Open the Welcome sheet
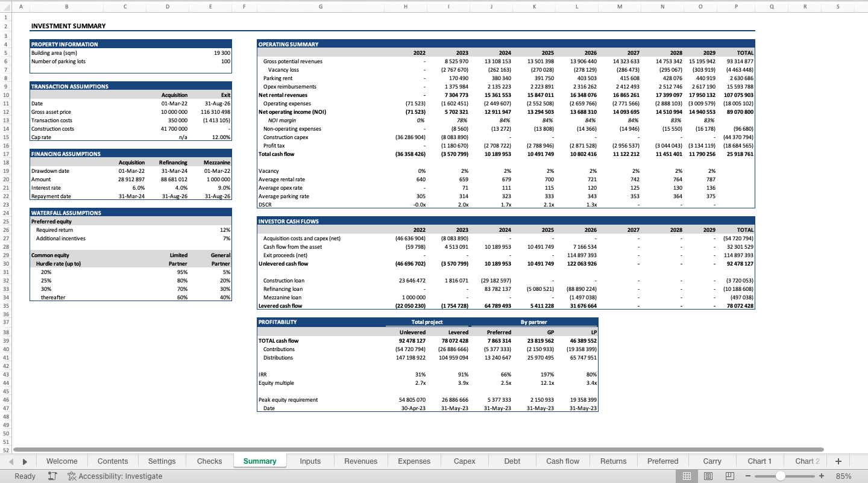 (x=62, y=461)
